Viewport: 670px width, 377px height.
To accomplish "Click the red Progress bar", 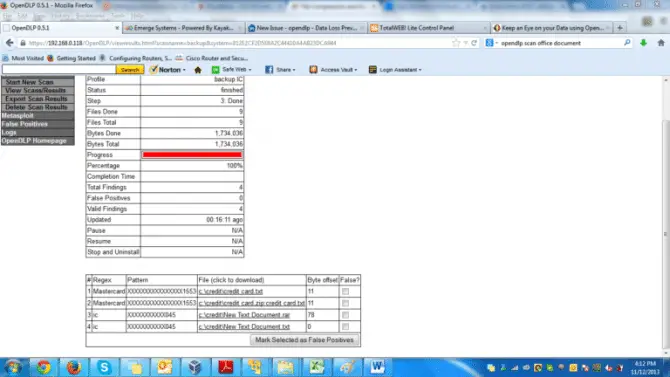I will [x=192, y=155].
